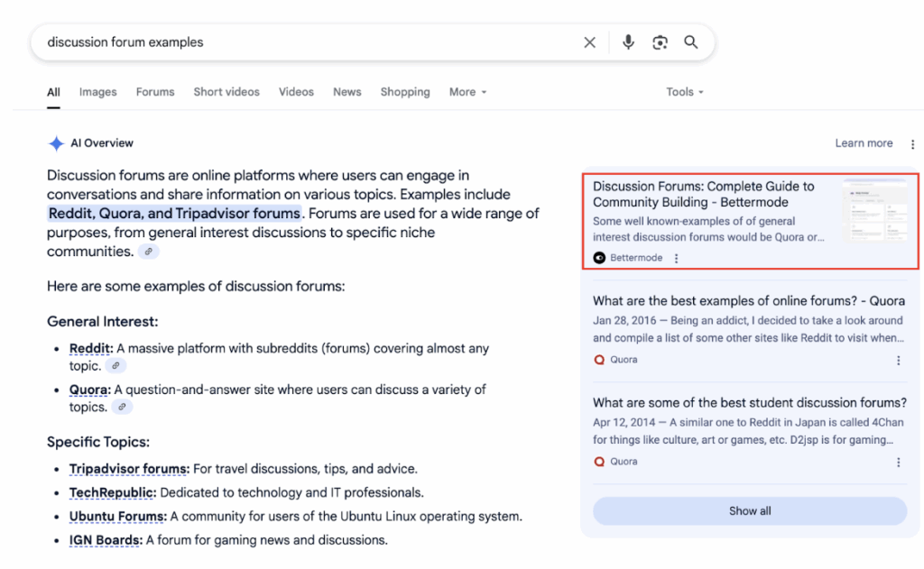This screenshot has height=569, width=924.
Task: Click the link icon after the intro paragraph
Action: 148,252
